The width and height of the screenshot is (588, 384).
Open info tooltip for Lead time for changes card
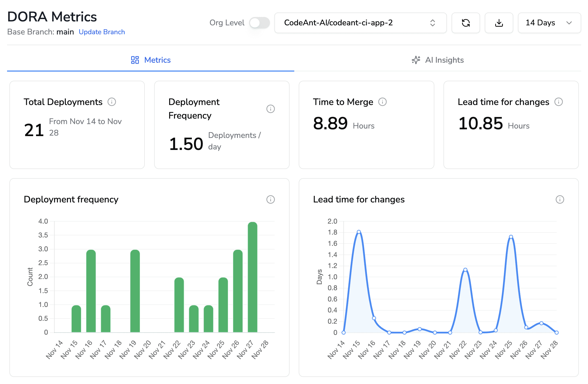click(x=559, y=102)
